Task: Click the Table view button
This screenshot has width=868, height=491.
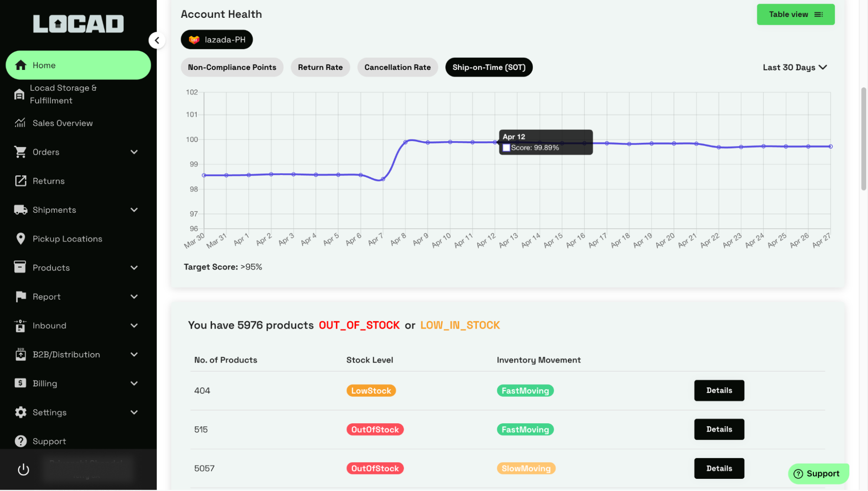Action: [795, 14]
